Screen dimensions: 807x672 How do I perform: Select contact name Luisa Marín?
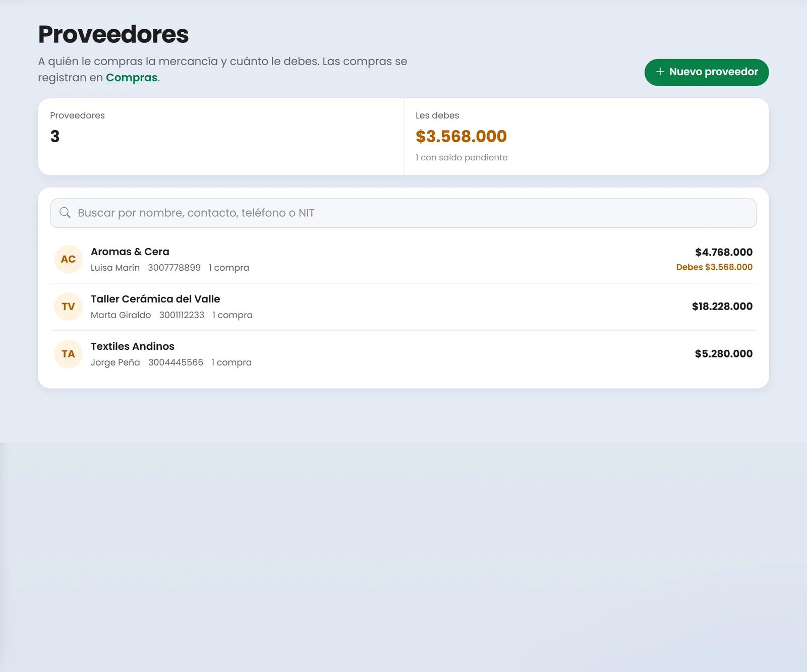pyautogui.click(x=115, y=268)
